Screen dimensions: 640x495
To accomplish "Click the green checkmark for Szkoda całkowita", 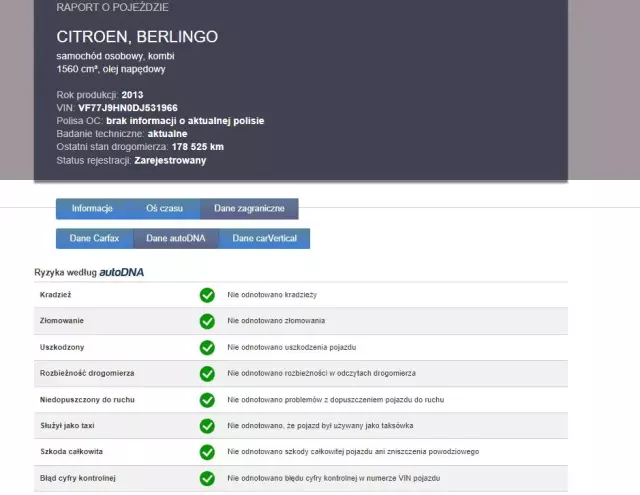I will coord(207,452).
